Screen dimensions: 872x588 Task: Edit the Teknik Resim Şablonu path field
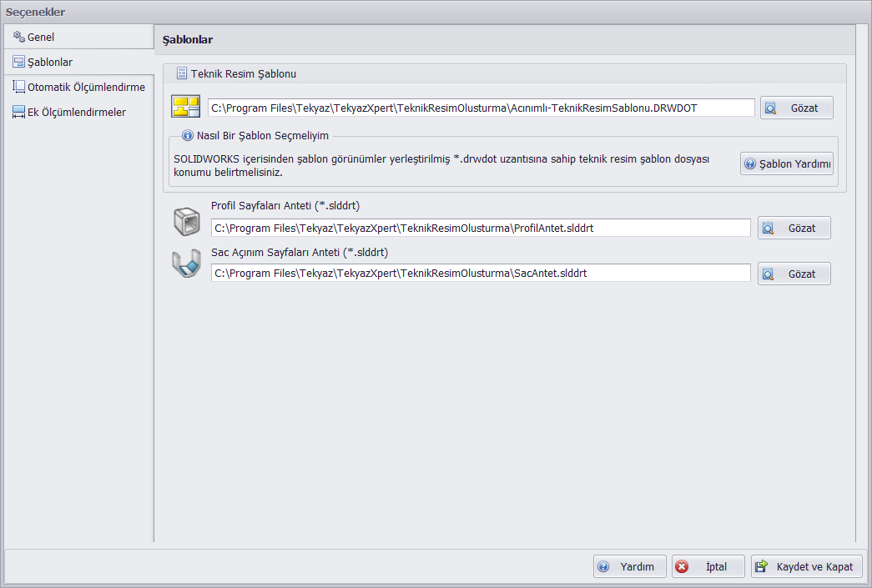click(x=481, y=108)
